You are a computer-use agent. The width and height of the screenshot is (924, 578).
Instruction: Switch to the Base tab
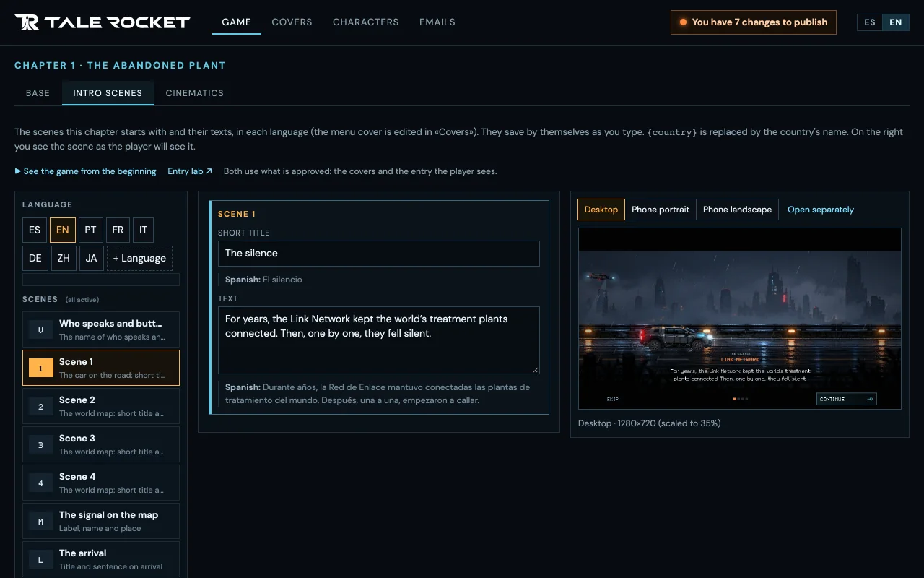38,93
